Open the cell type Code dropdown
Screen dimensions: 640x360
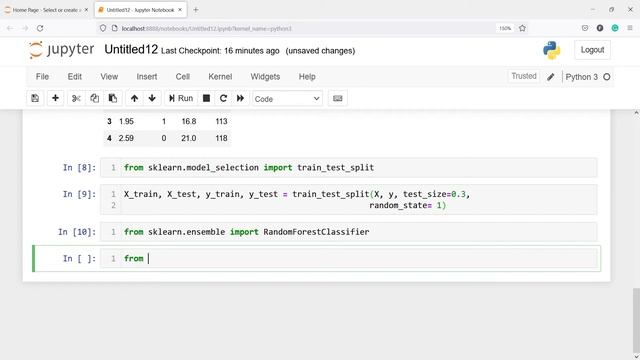[287, 99]
